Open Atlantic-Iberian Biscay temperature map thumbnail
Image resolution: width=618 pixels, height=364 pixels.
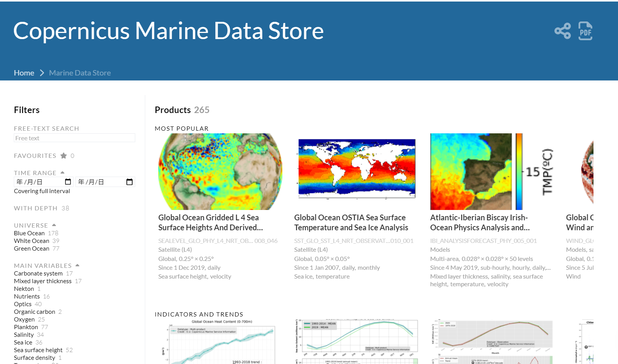pyautogui.click(x=492, y=171)
